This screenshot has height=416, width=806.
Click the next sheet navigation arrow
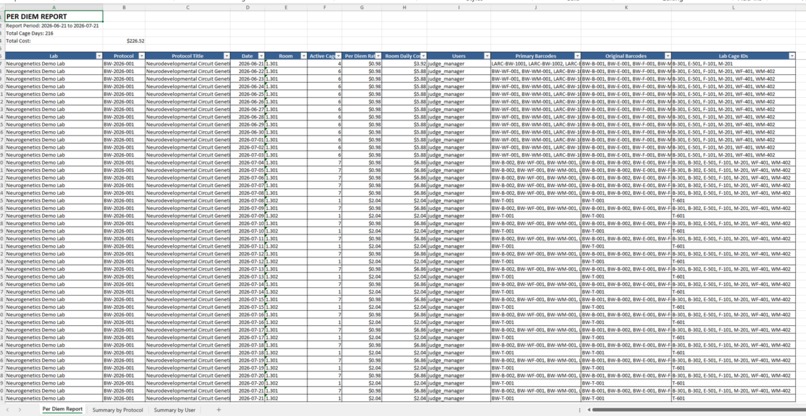[x=20, y=410]
